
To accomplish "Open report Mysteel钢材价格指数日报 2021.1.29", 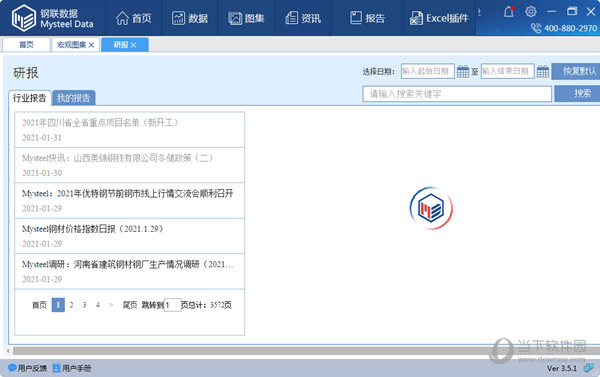I will (x=129, y=236).
